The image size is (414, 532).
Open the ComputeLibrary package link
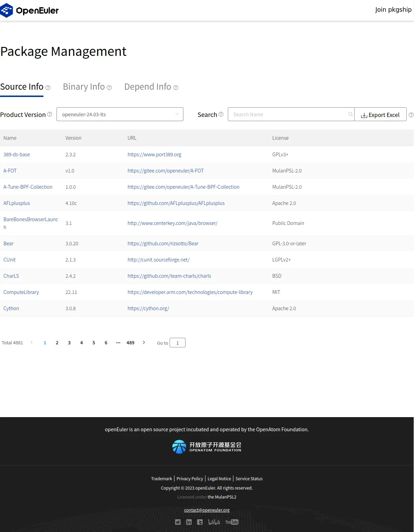[21, 292]
